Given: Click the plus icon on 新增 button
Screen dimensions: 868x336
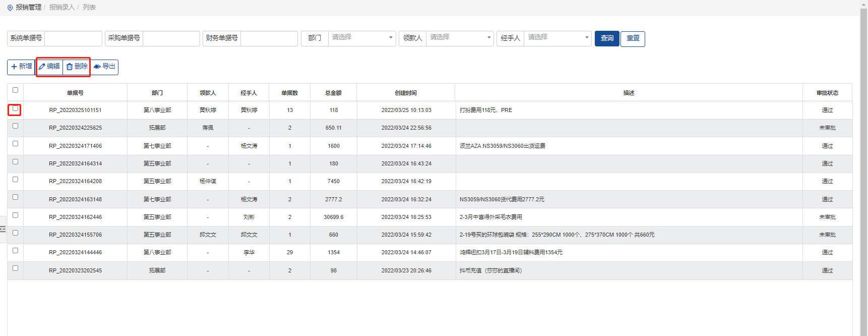Looking at the screenshot, I should pyautogui.click(x=14, y=67).
